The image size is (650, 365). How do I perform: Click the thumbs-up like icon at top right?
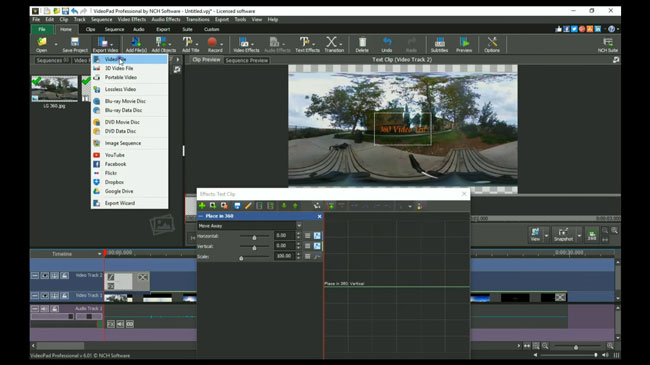(x=558, y=29)
